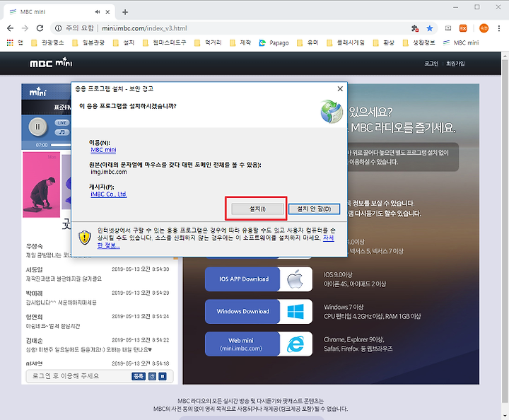Open the 일본관광 bookmark folder
The width and height of the screenshot is (509, 420).
pyautogui.click(x=88, y=43)
